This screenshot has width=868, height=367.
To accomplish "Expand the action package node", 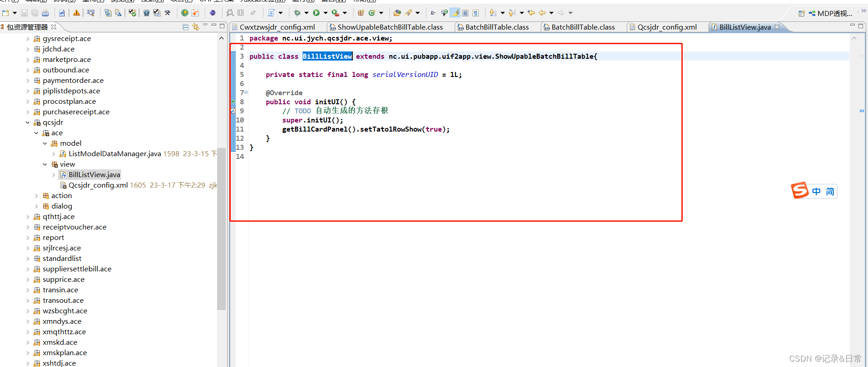I will pyautogui.click(x=36, y=196).
